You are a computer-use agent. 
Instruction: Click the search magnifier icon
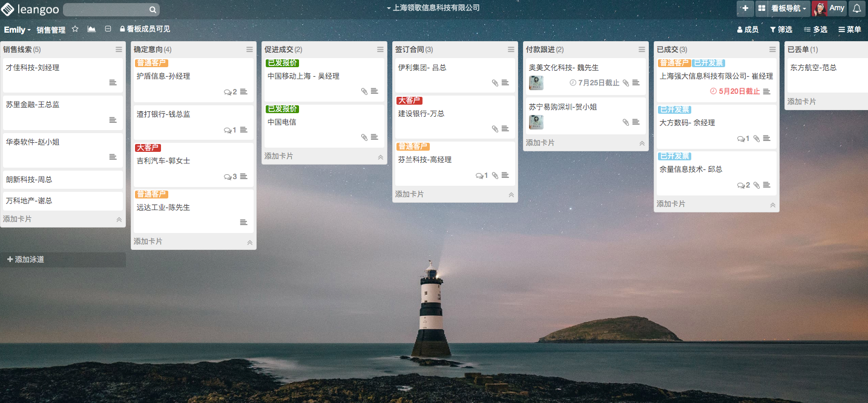click(153, 10)
